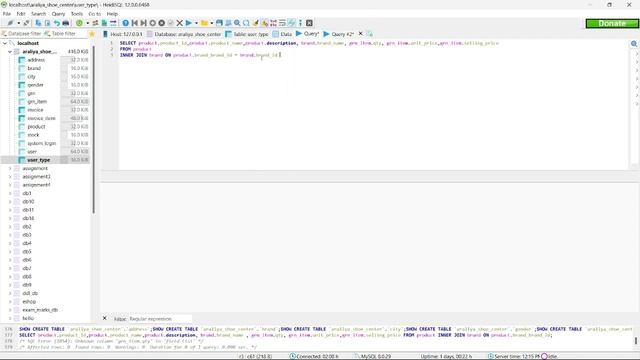
Task: Switch to the Host: 127.0.0.1 tab
Action: pos(123,34)
